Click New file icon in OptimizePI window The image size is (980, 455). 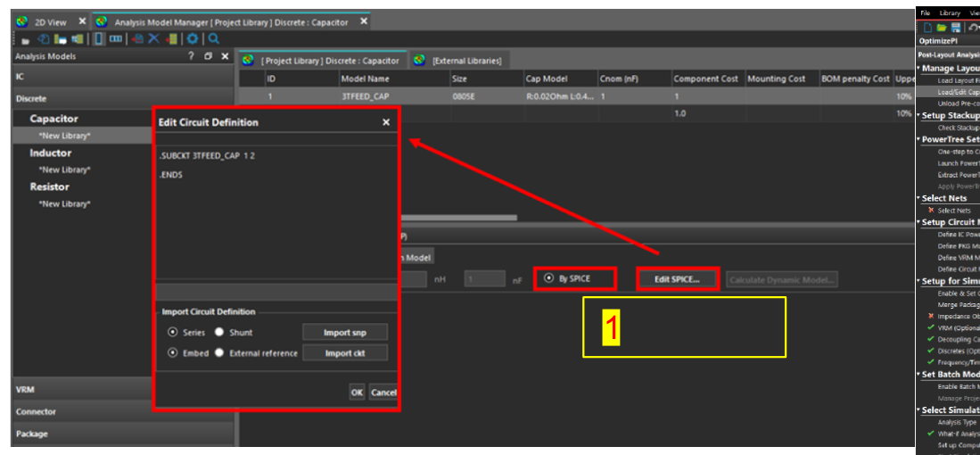click(x=926, y=28)
